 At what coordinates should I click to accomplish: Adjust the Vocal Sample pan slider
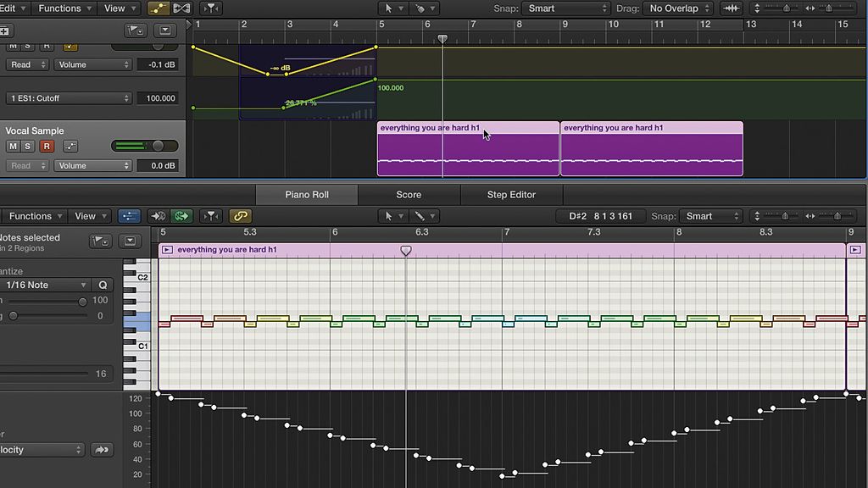click(159, 146)
